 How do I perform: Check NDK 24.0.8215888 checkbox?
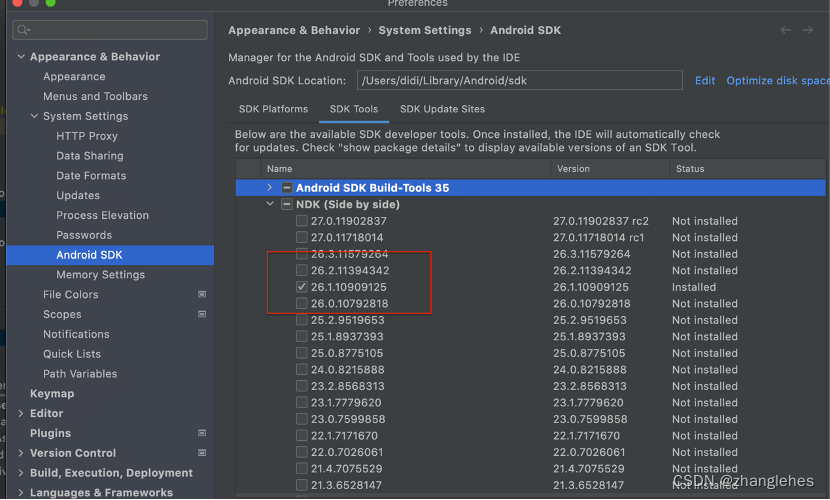pyautogui.click(x=302, y=369)
